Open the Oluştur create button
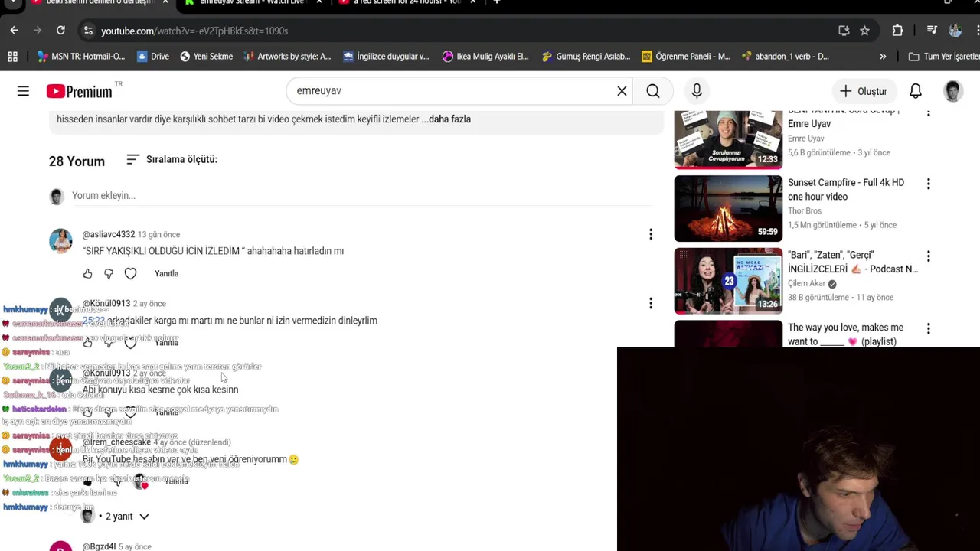The height and width of the screenshot is (551, 980). point(863,91)
